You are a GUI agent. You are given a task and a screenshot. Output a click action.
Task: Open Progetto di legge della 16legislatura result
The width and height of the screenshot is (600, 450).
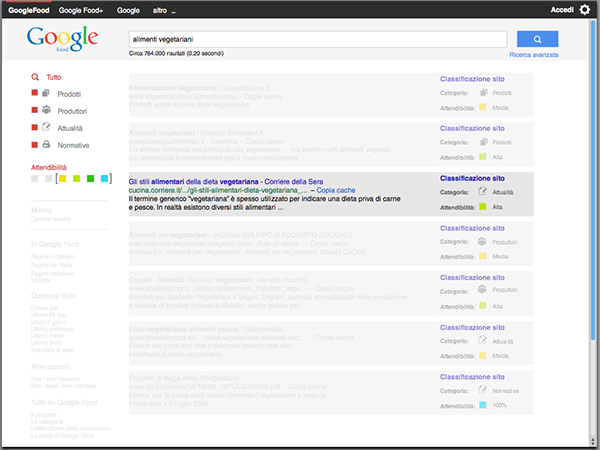(x=183, y=378)
